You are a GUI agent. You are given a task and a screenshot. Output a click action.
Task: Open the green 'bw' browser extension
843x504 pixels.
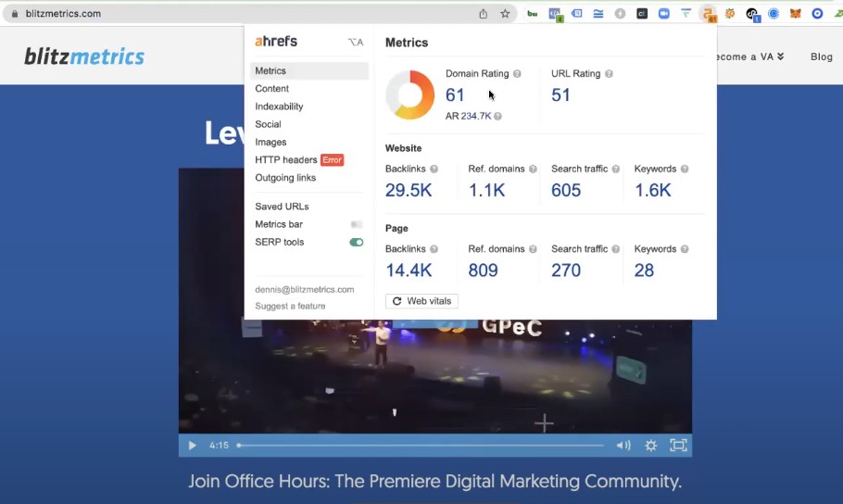(x=533, y=14)
